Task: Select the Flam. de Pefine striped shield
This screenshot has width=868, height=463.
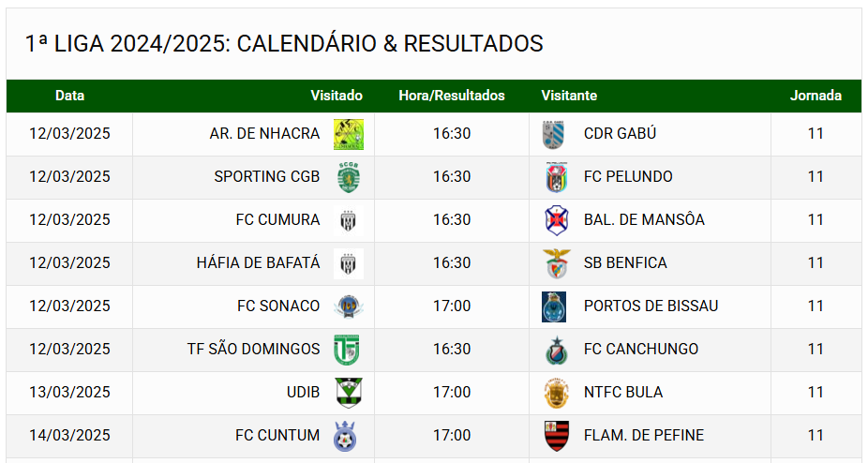Action: (x=557, y=436)
